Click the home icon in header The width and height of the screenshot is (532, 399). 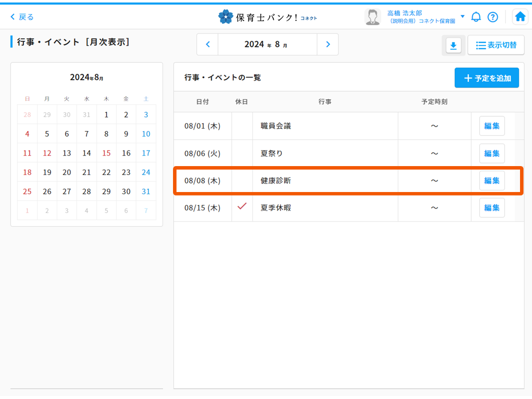tap(520, 17)
